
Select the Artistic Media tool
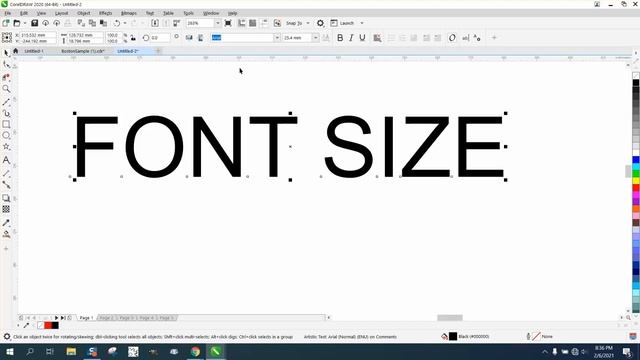[6, 113]
